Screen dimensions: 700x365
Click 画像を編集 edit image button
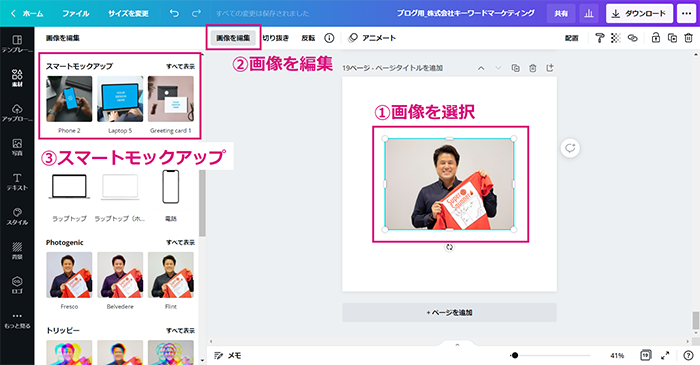[x=233, y=38]
